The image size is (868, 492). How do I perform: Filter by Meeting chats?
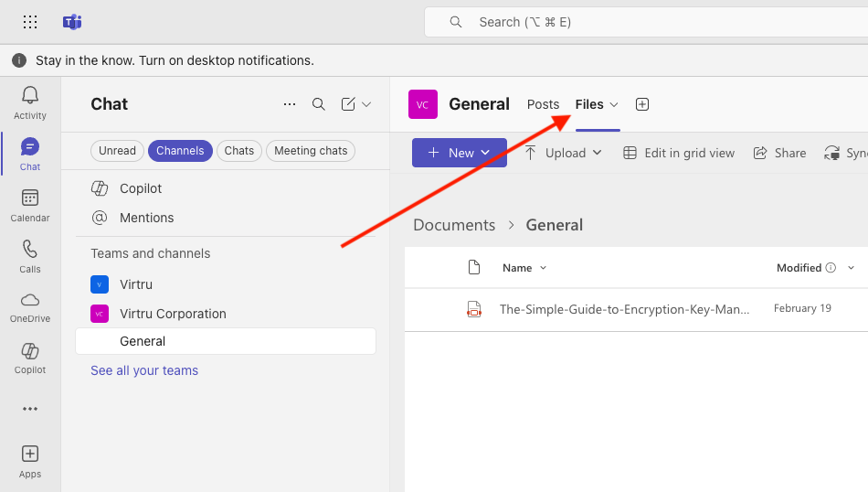coord(311,151)
